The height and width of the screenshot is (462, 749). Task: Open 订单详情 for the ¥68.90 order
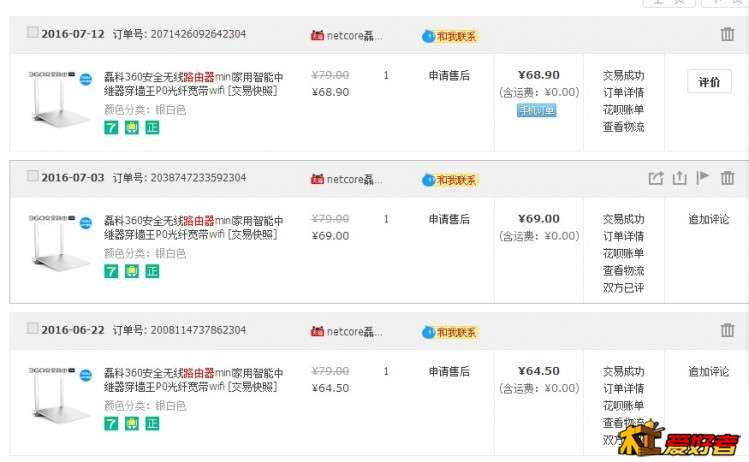pos(623,93)
